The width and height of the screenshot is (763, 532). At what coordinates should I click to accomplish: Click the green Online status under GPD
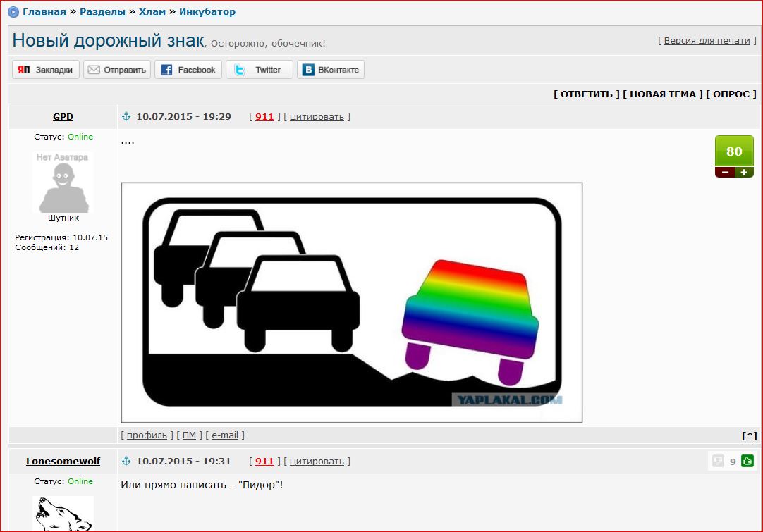[x=80, y=137]
